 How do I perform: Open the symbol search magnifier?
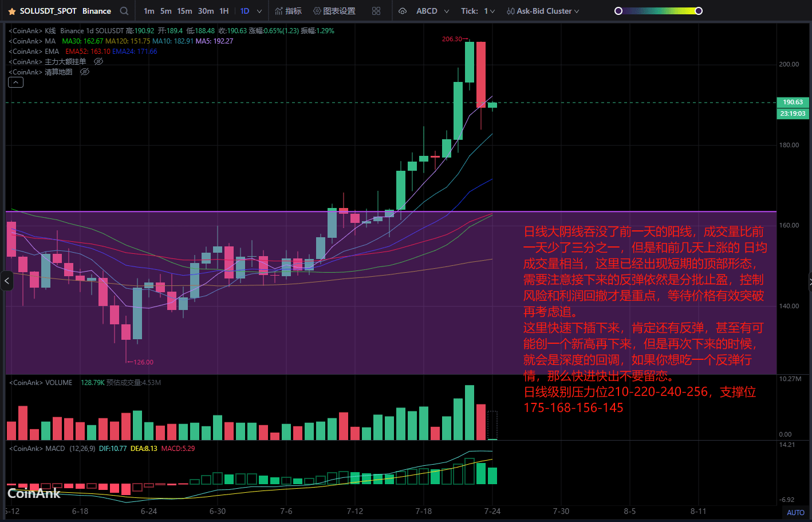click(x=124, y=11)
